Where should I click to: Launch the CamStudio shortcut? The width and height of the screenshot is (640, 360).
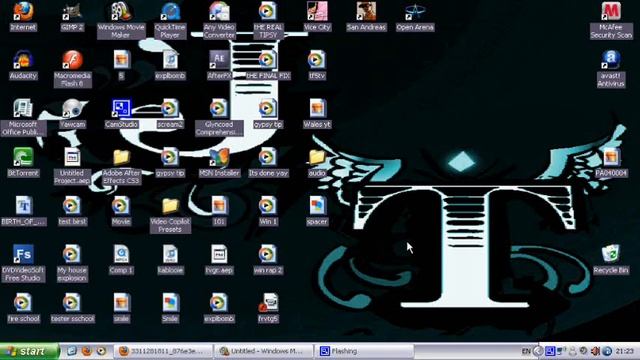tap(121, 114)
